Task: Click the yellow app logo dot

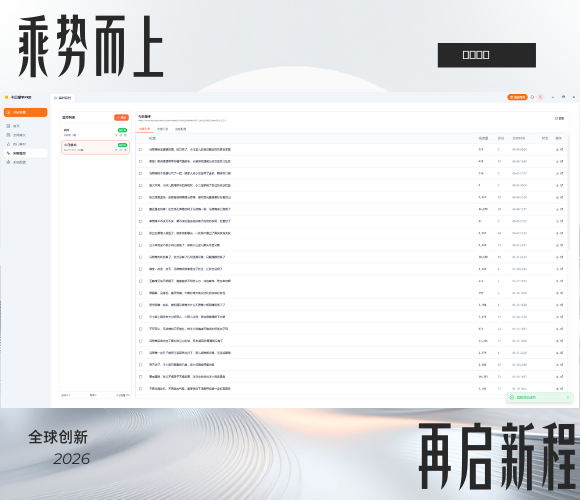Action: tap(6, 97)
